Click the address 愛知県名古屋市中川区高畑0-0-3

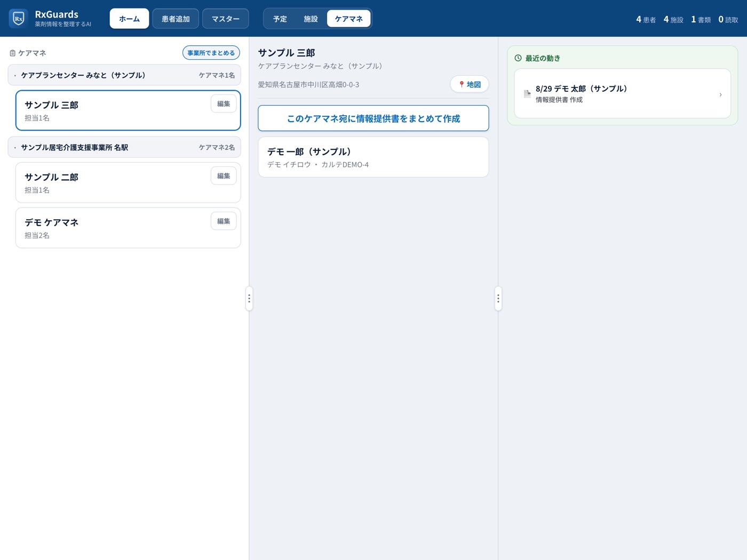(x=308, y=85)
